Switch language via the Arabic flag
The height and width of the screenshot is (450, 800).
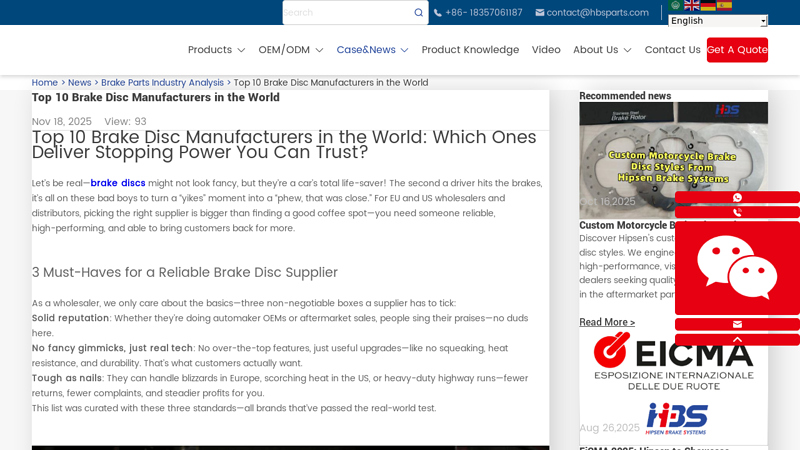[676, 5]
